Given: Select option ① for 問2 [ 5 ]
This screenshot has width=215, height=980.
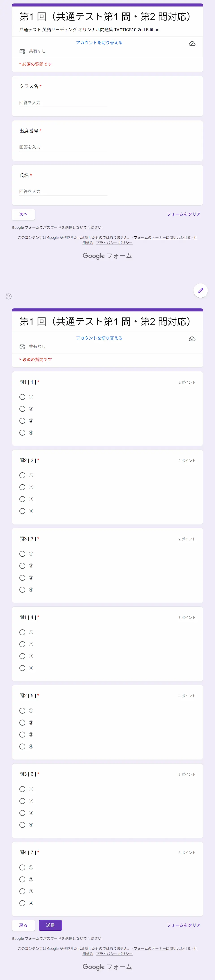Looking at the screenshot, I should coord(22,711).
